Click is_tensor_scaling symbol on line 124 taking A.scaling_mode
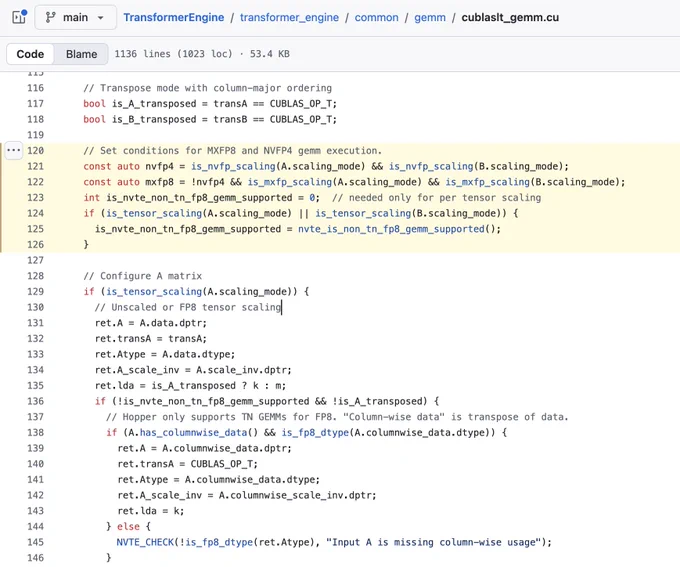 tap(154, 213)
